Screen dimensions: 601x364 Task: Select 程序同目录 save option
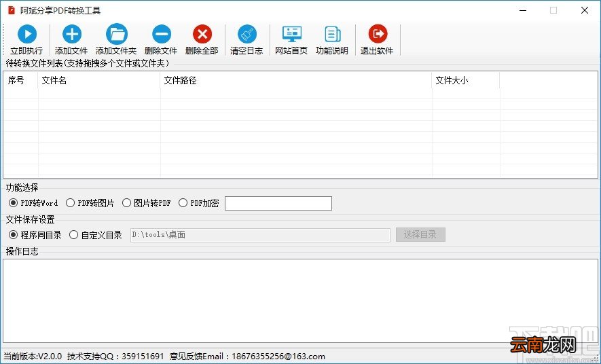(35, 235)
